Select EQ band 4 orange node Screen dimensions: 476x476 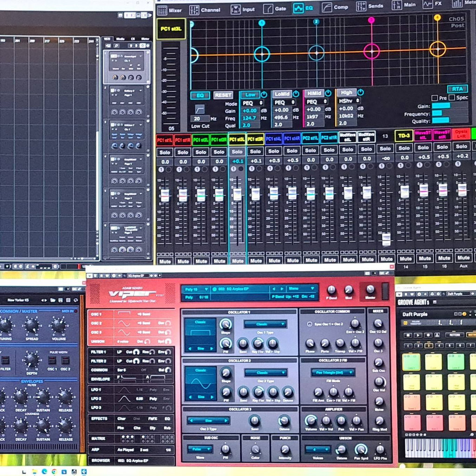coord(437,48)
